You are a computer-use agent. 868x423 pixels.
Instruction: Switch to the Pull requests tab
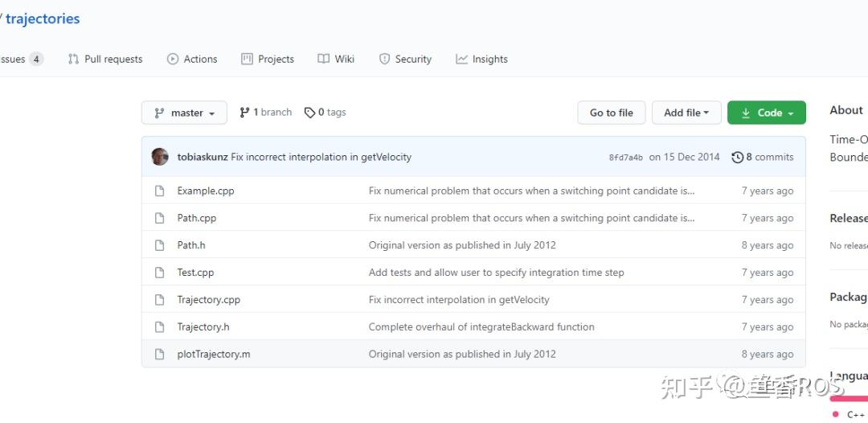pyautogui.click(x=105, y=59)
